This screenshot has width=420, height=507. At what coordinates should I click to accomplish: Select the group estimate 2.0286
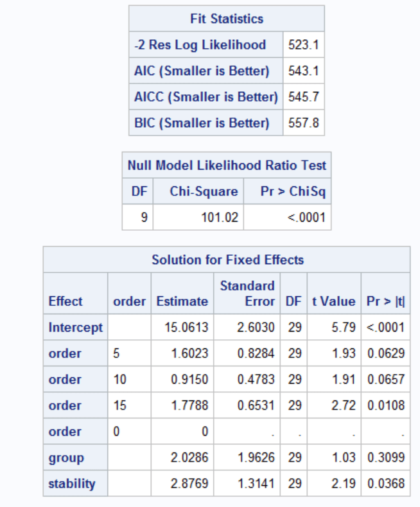coord(189,458)
